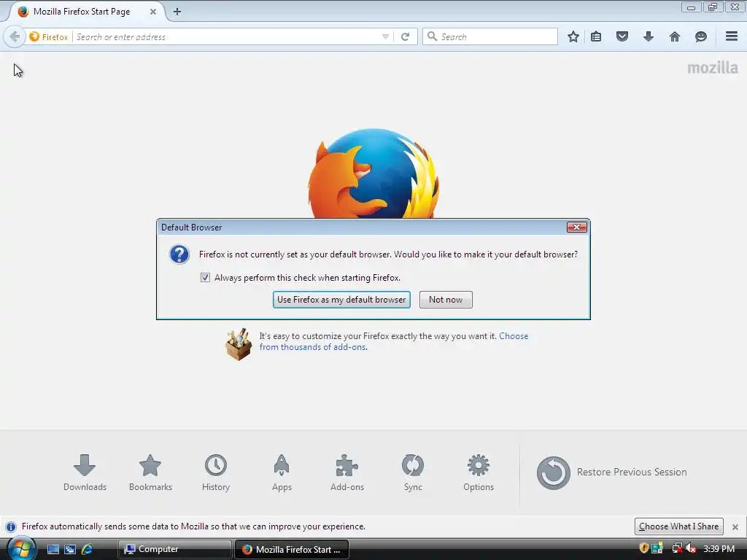Open the Choose from thousands of add-ons link
This screenshot has height=560, width=747.
pyautogui.click(x=393, y=341)
